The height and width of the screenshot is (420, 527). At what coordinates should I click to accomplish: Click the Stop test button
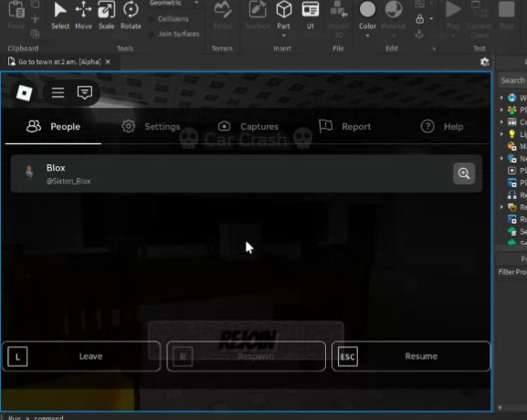coord(507,16)
